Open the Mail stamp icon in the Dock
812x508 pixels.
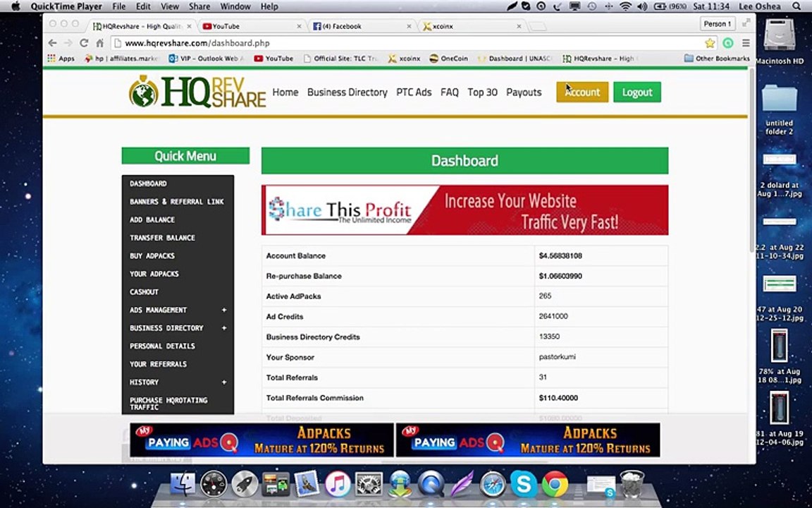[x=307, y=484]
